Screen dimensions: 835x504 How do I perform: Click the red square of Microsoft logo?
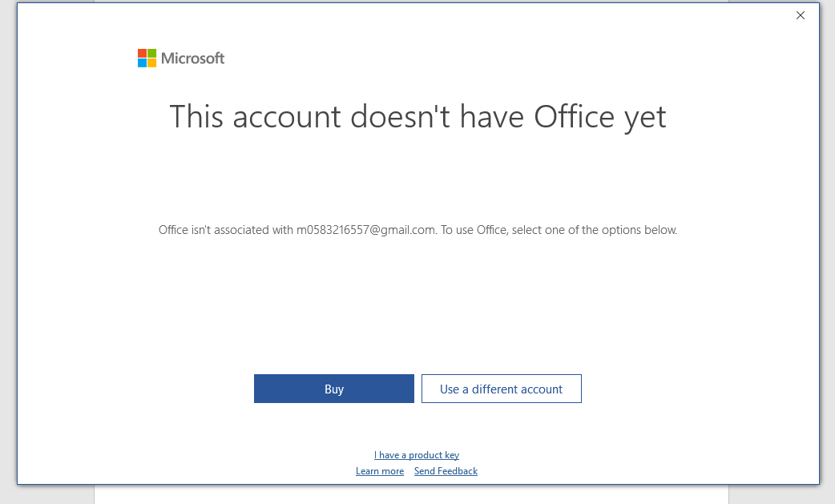pyautogui.click(x=142, y=53)
